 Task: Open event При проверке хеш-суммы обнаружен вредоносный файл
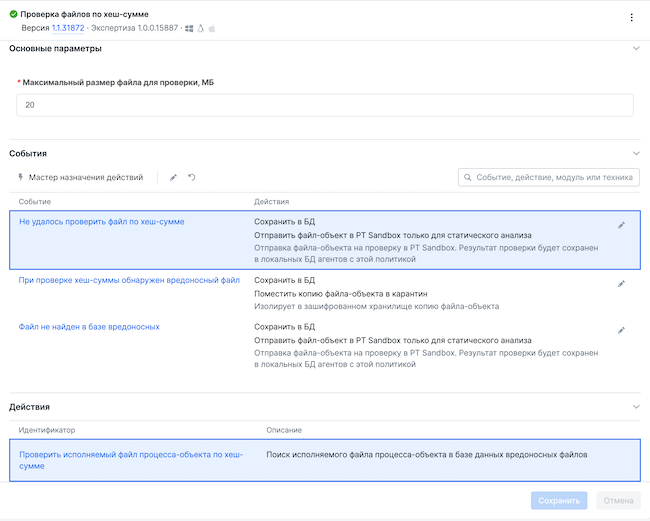pyautogui.click(x=129, y=280)
